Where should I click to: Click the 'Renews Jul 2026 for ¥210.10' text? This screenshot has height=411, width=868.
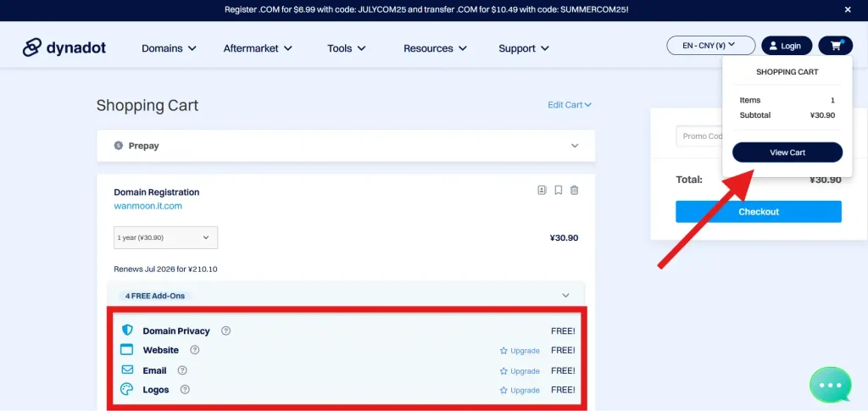pos(165,269)
